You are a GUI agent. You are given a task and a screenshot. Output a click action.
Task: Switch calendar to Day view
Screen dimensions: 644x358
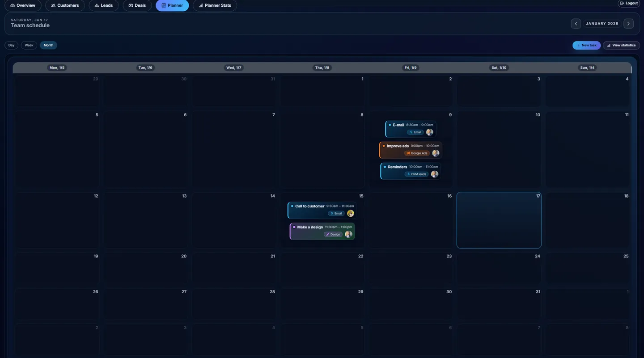click(11, 45)
